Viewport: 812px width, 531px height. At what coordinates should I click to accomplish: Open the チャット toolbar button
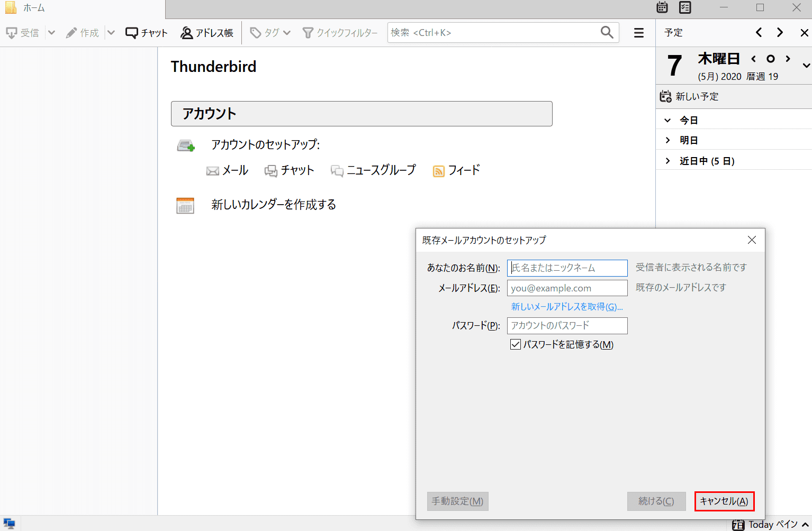(x=147, y=33)
